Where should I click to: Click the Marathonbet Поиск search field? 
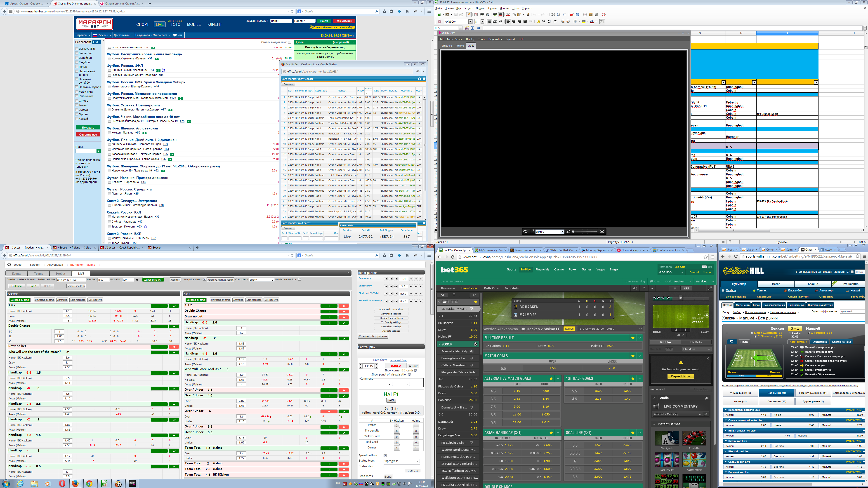coord(86,151)
